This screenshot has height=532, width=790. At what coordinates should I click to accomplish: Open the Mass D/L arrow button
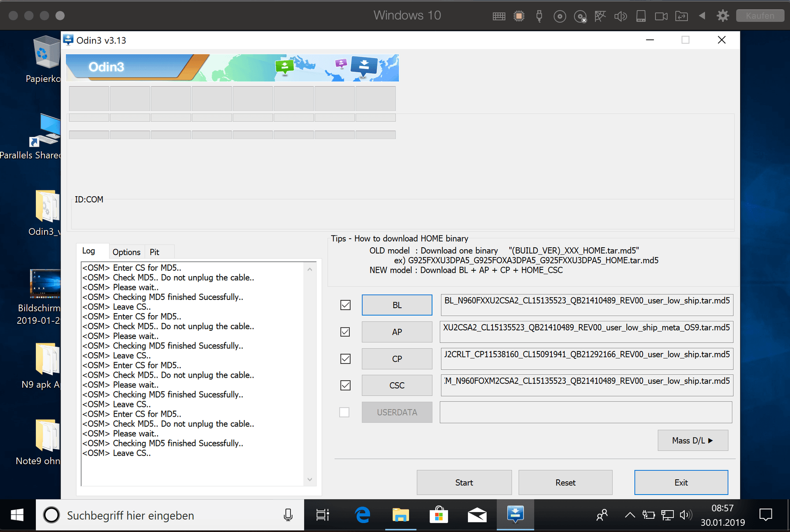coord(693,440)
